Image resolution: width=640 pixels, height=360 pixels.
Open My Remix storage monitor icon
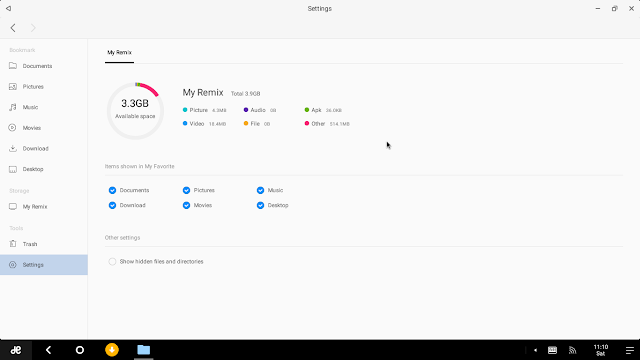pyautogui.click(x=13, y=207)
